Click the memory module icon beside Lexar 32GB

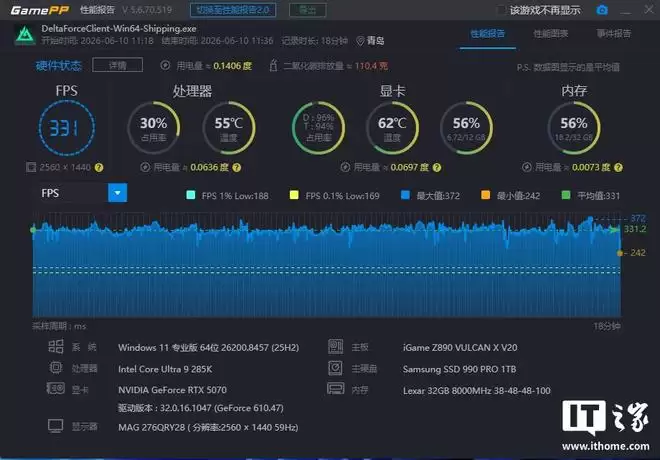335,388
